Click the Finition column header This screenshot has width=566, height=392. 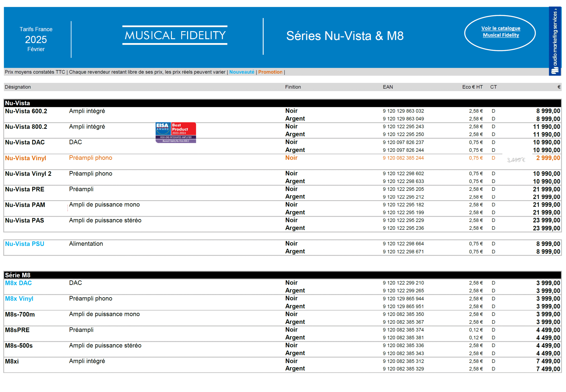(x=293, y=87)
